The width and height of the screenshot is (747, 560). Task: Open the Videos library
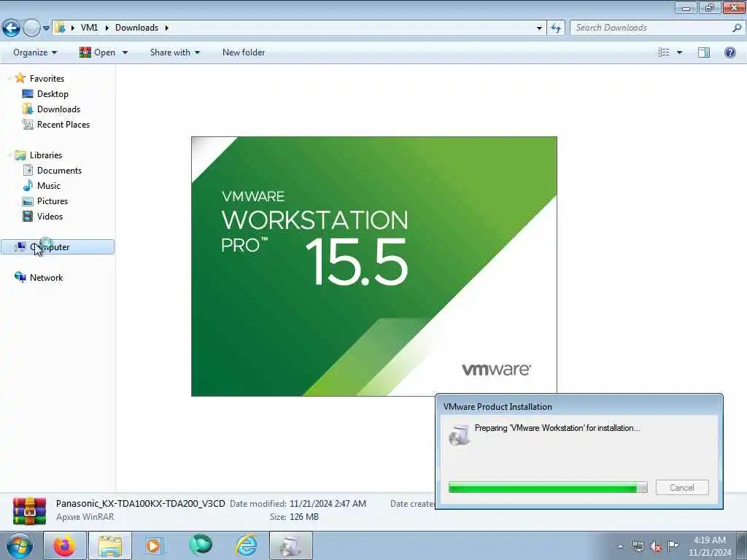pyautogui.click(x=50, y=216)
